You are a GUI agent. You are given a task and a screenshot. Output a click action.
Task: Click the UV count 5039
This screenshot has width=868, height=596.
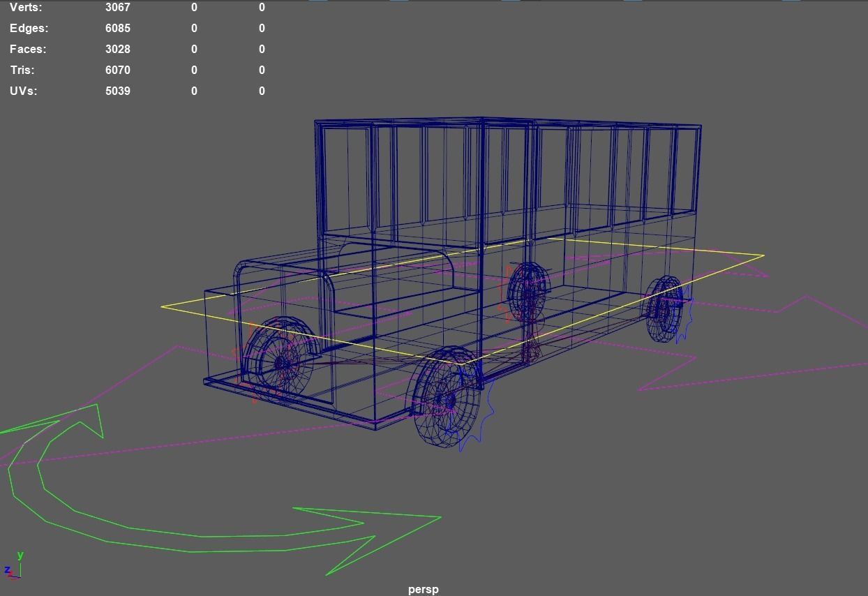[x=118, y=91]
